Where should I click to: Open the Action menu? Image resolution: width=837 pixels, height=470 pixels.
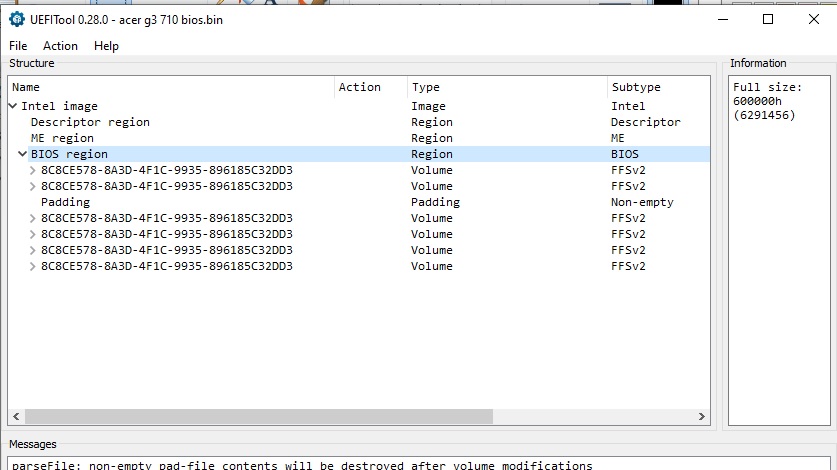(60, 46)
